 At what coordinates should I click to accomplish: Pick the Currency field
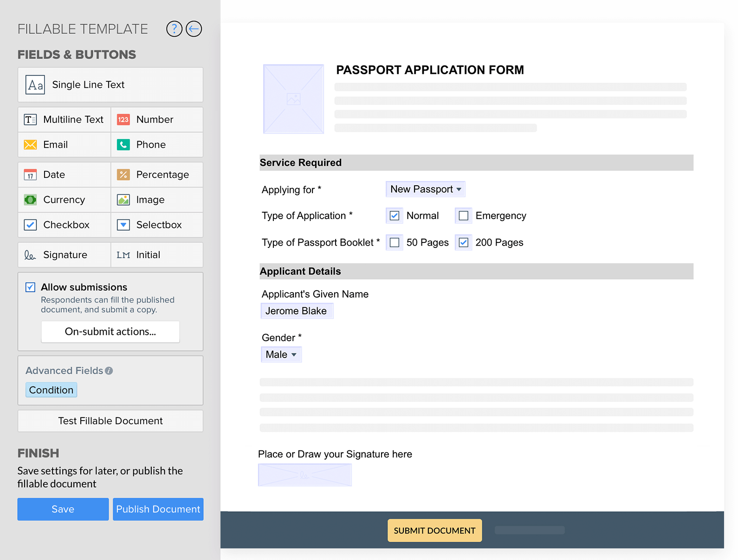pyautogui.click(x=64, y=200)
